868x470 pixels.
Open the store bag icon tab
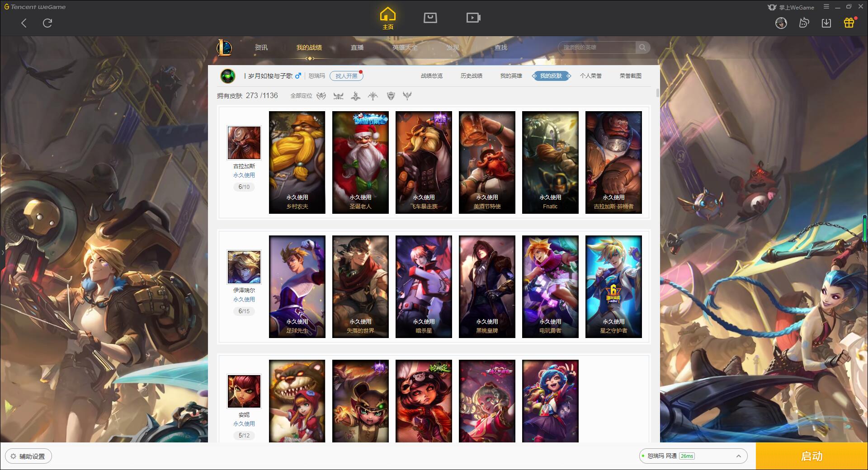[x=430, y=18]
